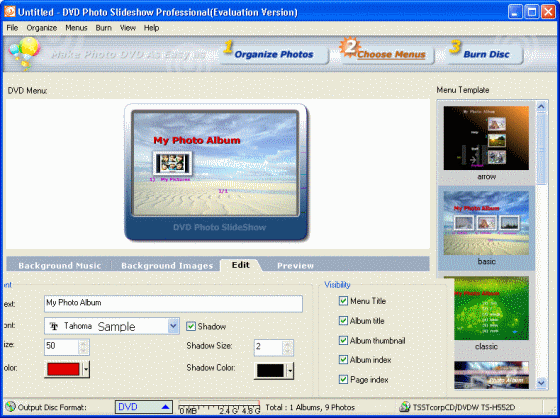The height and width of the screenshot is (418, 560).
Task: Open the text color dropdown arrow
Action: [x=86, y=369]
